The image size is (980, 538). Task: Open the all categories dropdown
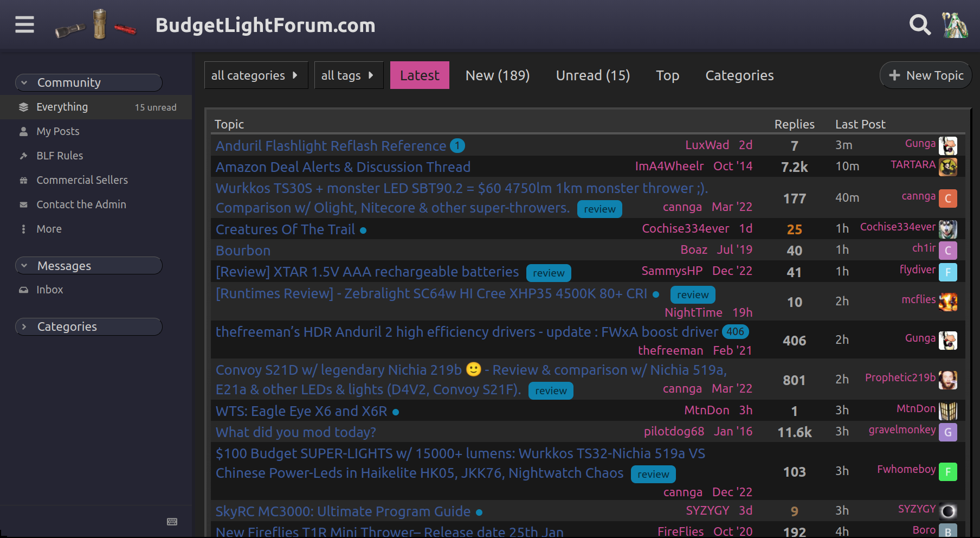pos(256,75)
